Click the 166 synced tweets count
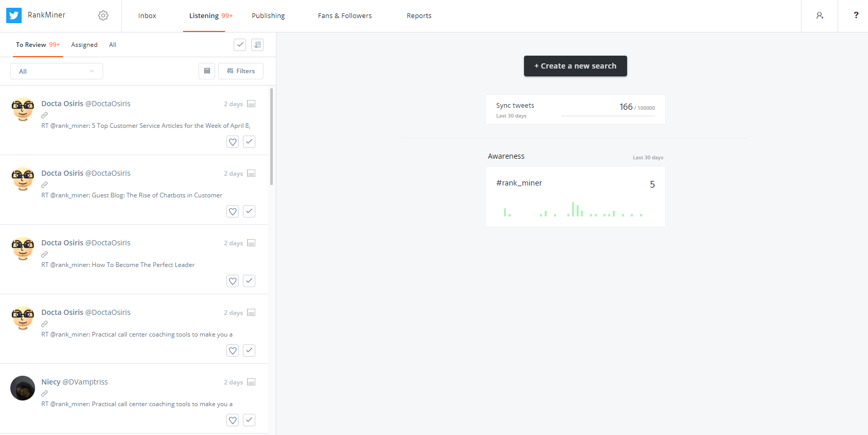 [x=626, y=107]
